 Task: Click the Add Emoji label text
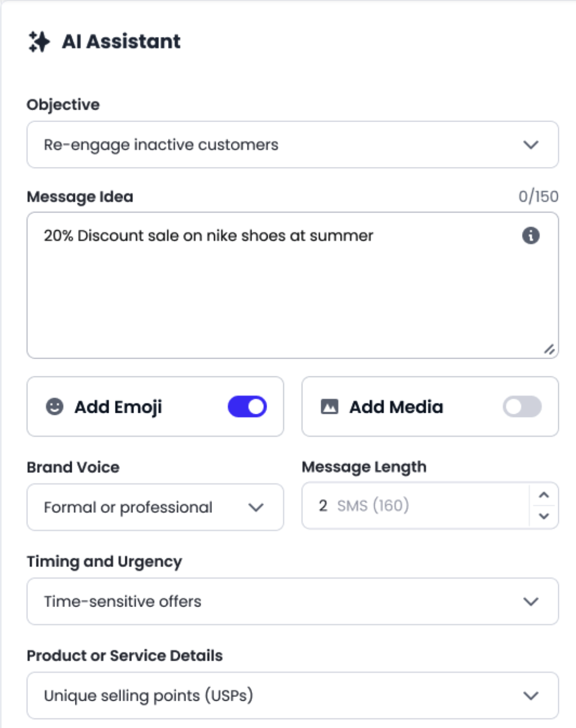[x=118, y=407]
